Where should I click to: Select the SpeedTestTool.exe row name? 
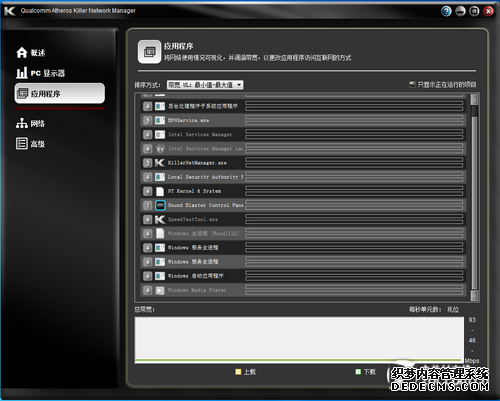(193, 219)
